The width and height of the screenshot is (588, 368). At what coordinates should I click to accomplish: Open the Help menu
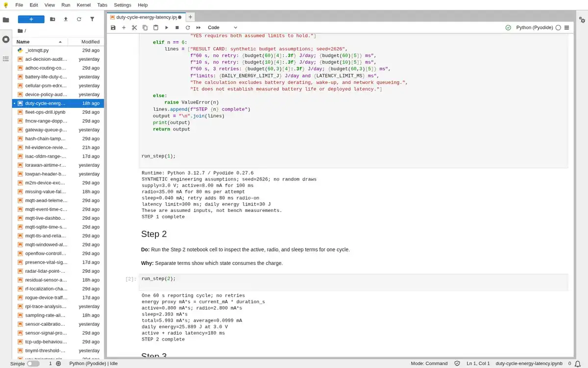click(x=143, y=5)
